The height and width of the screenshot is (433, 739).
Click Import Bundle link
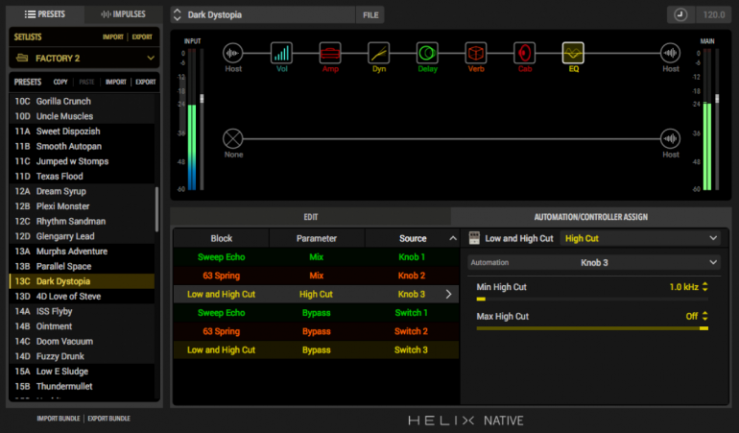point(59,418)
